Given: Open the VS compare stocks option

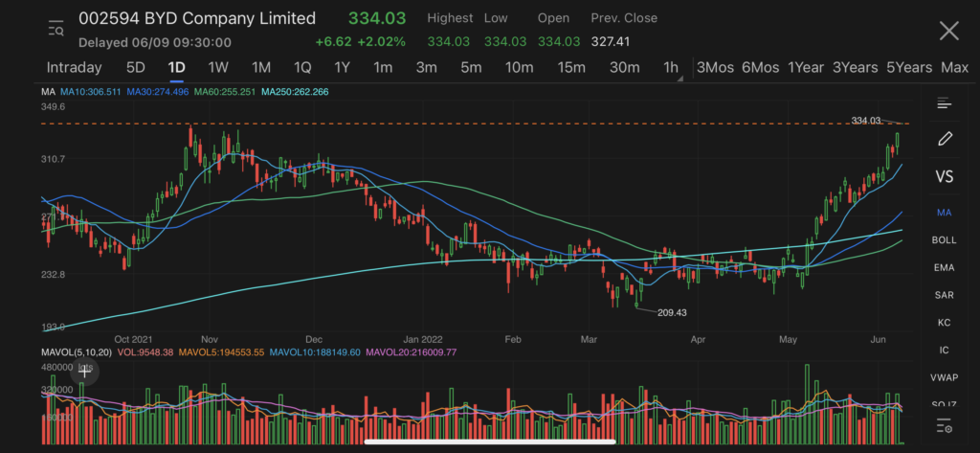Looking at the screenshot, I should pos(945,176).
